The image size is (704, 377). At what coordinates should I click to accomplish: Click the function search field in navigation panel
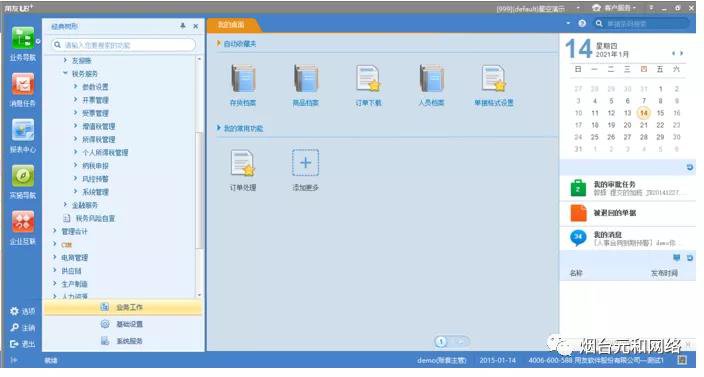pyautogui.click(x=124, y=45)
